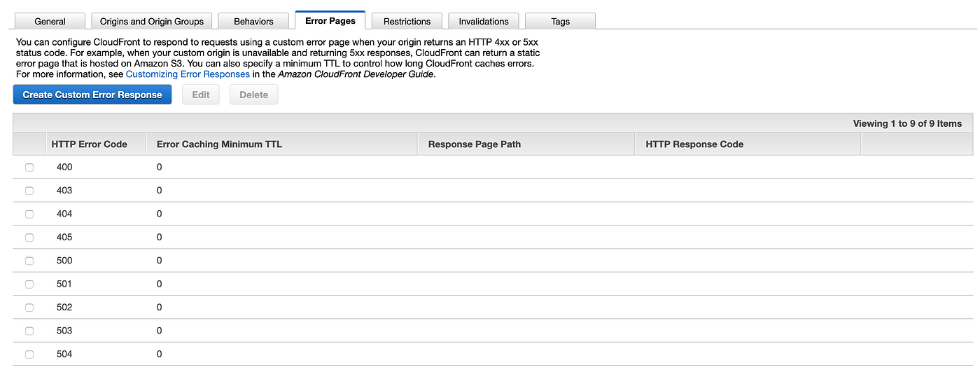Image resolution: width=980 pixels, height=377 pixels.
Task: Click Create Custom Error Response button
Action: 92,95
